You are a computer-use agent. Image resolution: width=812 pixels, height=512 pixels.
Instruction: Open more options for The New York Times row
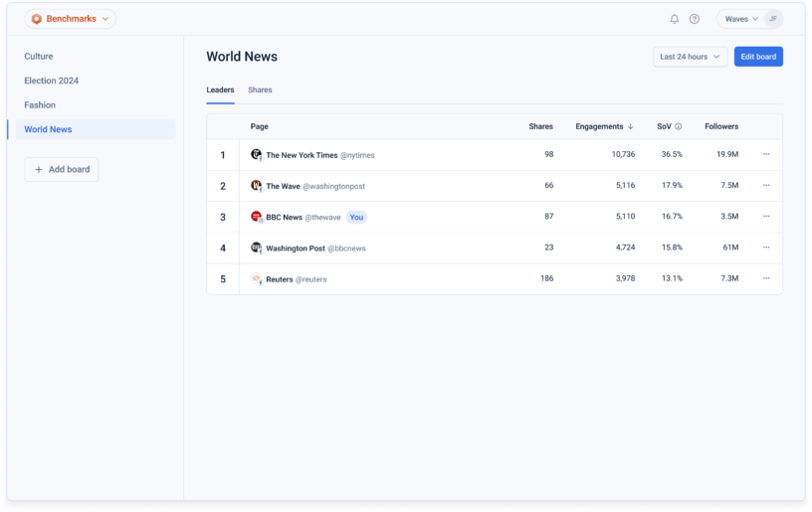pos(765,155)
